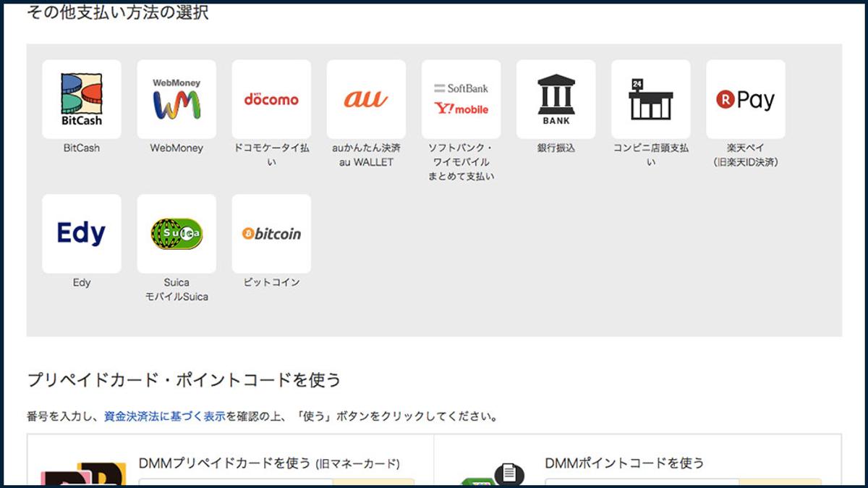
Task: Pick auかんたん決済 au WALLET payment
Action: point(366,98)
